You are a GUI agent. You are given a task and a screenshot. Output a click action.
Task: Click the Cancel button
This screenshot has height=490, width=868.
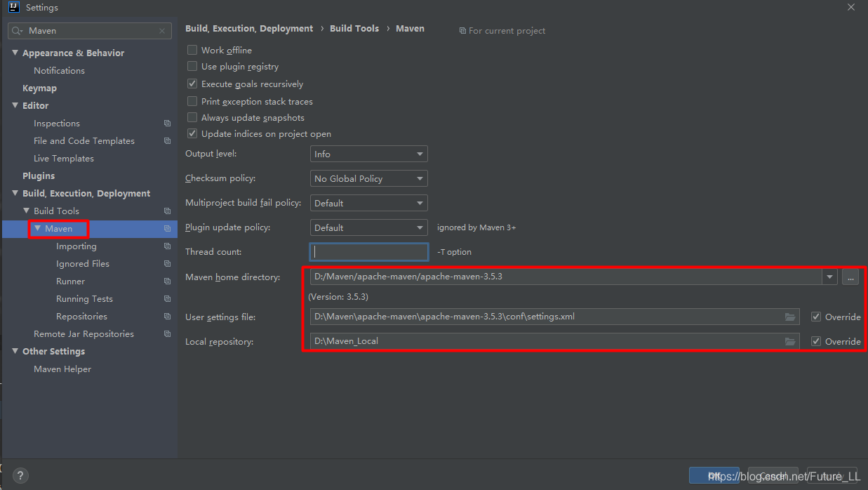click(773, 475)
